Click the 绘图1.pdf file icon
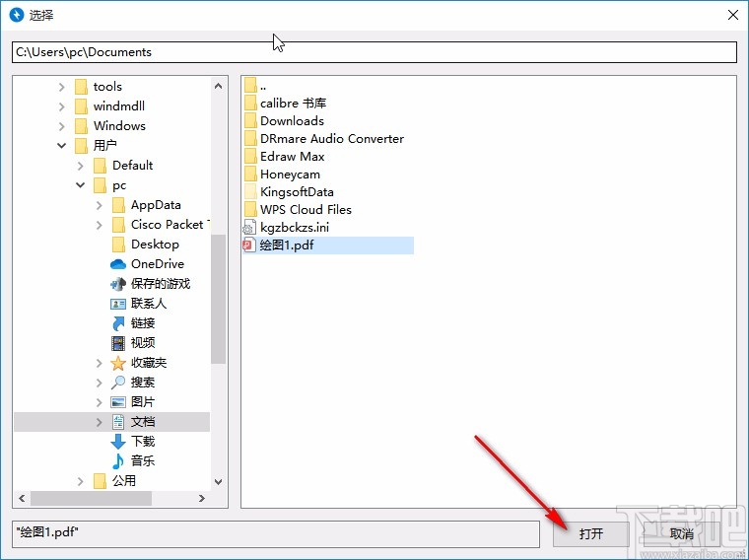Viewport: 749px width, 560px height. tap(249, 245)
